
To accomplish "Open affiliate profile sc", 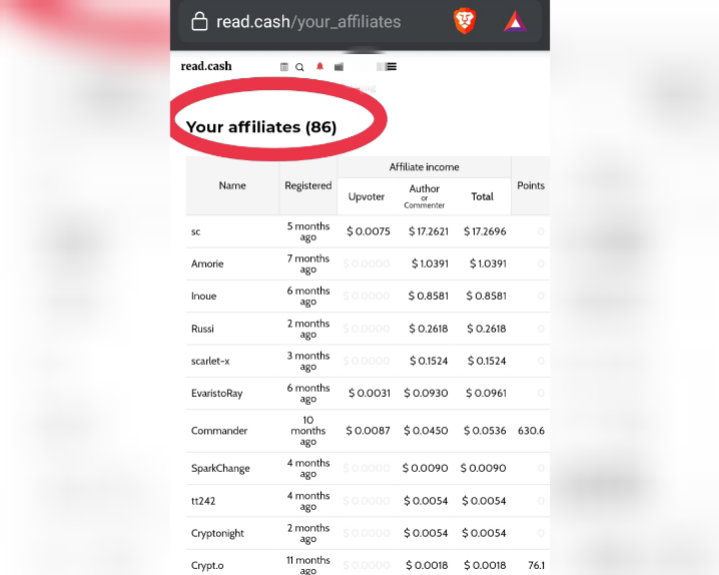I will [x=196, y=232].
